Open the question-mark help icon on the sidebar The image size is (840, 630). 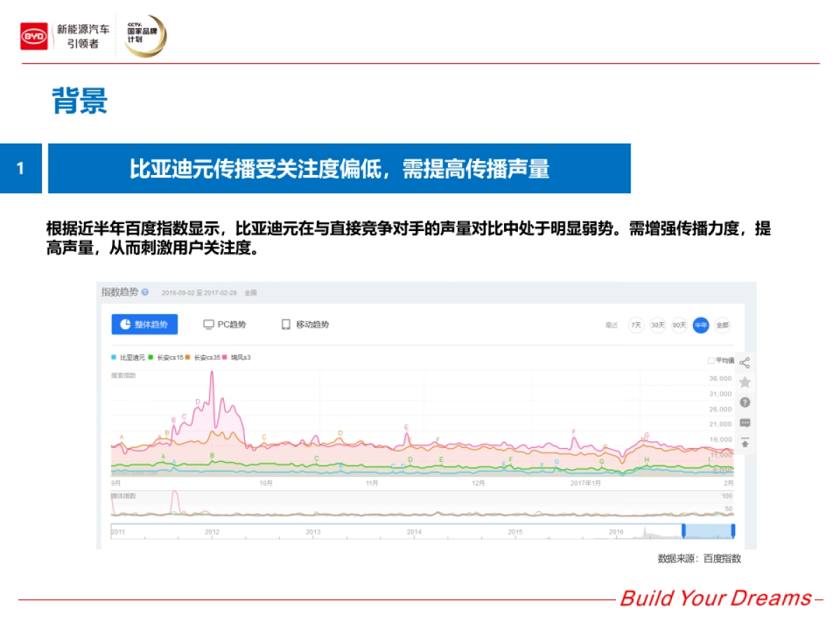[x=745, y=402]
